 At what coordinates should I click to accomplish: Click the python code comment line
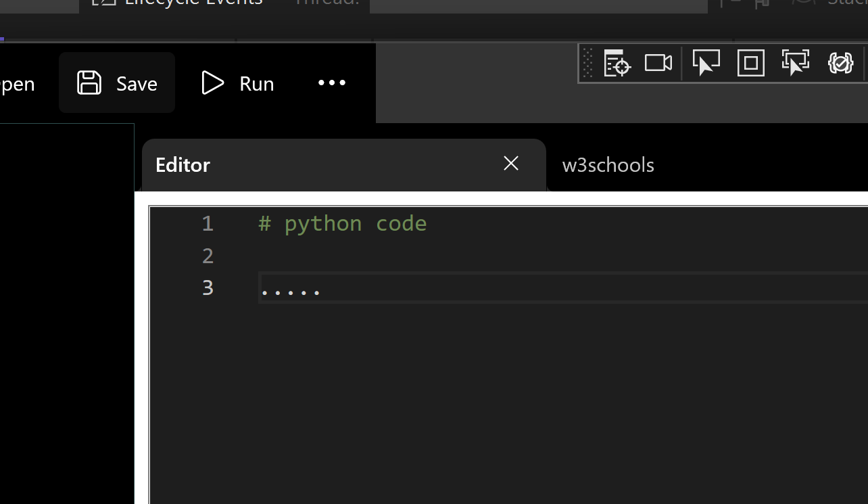[341, 223]
